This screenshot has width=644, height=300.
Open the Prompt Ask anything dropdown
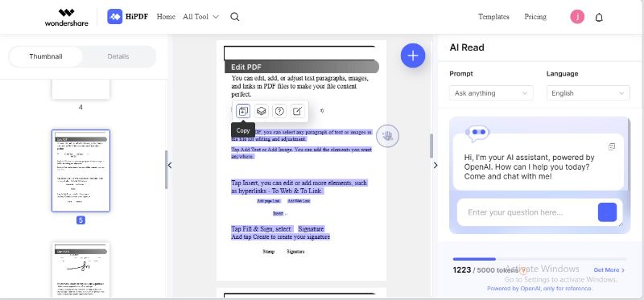pyautogui.click(x=491, y=93)
